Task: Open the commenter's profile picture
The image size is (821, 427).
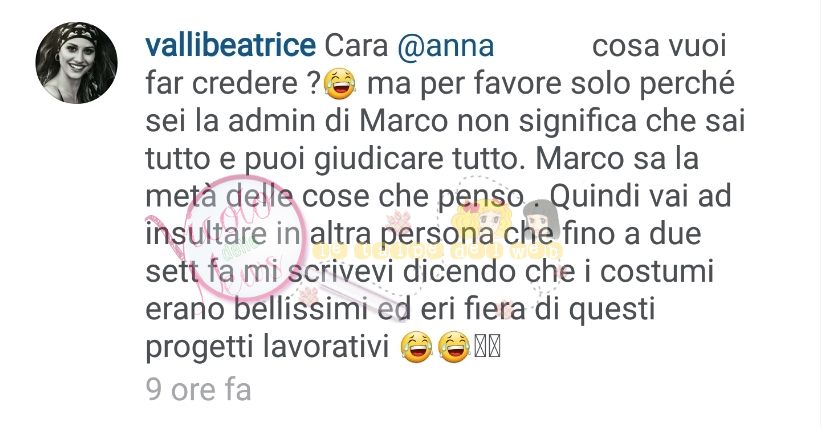Action: tap(76, 63)
